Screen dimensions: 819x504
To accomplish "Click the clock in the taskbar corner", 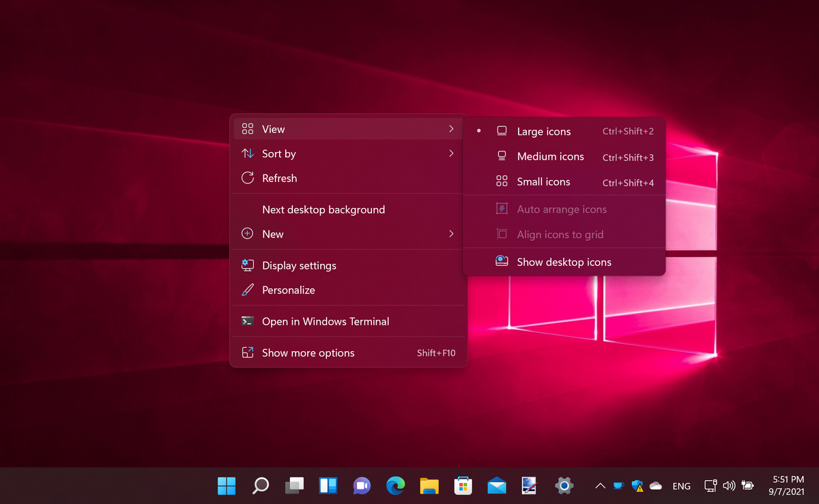I will point(787,486).
